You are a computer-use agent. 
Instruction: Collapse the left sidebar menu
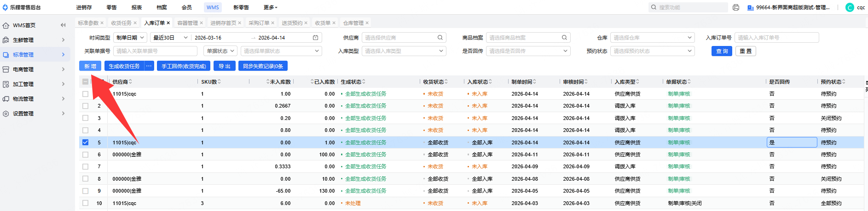(63, 25)
